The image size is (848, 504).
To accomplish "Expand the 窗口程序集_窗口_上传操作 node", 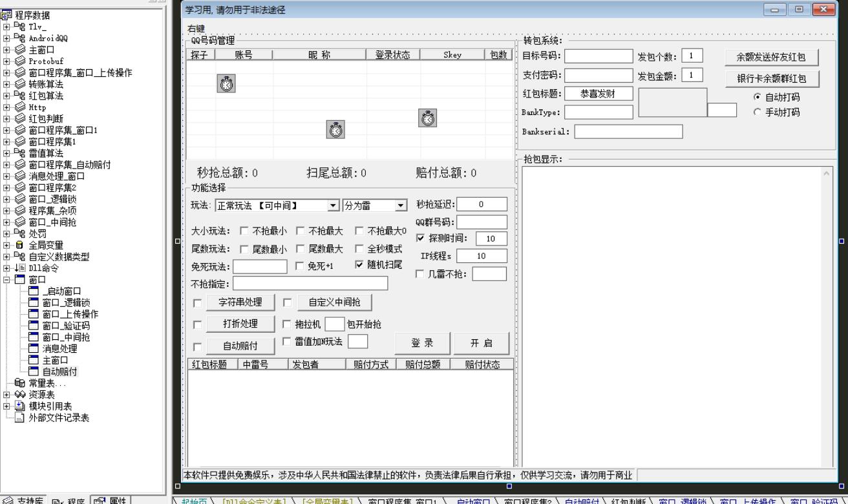I will pos(7,73).
